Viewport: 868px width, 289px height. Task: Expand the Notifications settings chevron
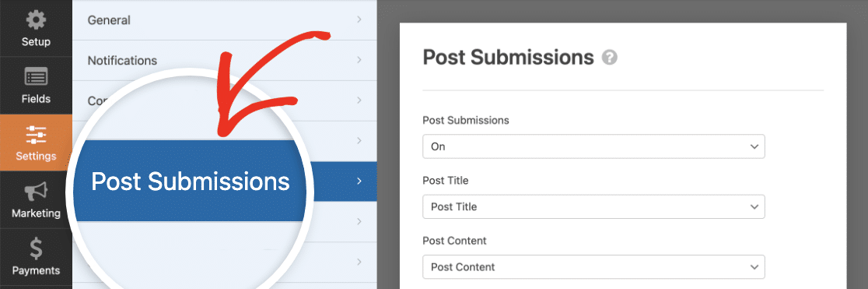click(359, 60)
